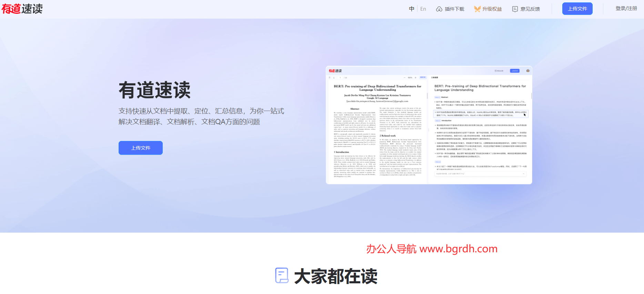644x294 pixels.
Task: Click the hero section 上传文件 button
Action: tap(141, 148)
